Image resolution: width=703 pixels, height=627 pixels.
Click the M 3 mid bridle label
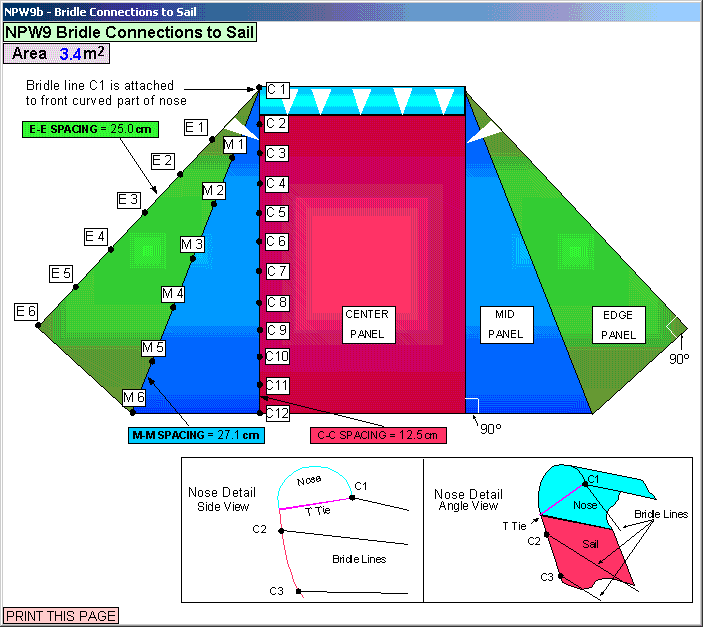point(192,244)
